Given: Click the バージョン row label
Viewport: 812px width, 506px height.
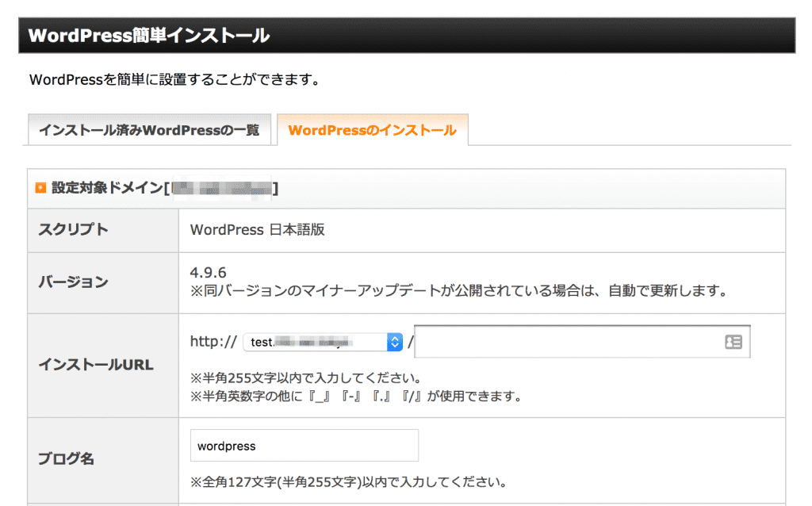Looking at the screenshot, I should coord(74,282).
